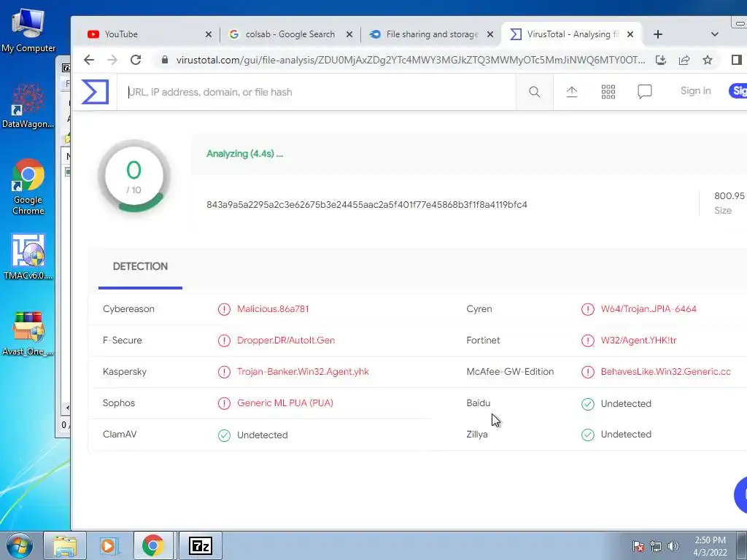747x560 pixels.
Task: Click the alert icon beside Kaspersky result
Action: 224,373
